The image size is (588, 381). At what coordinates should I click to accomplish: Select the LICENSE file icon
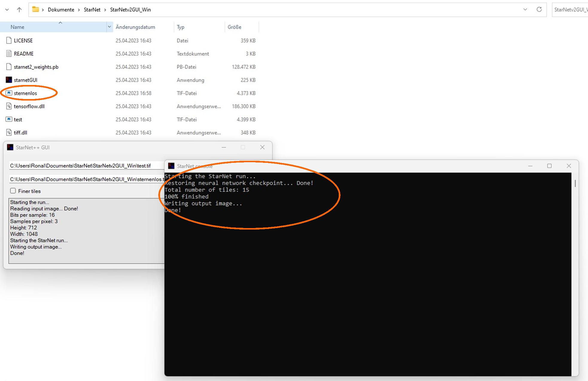coord(9,40)
